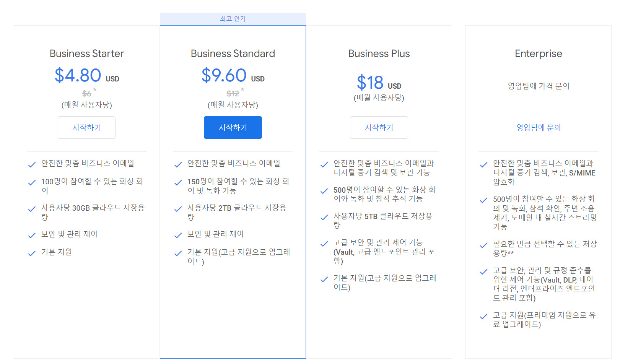Viewport: 620px width, 364px height.
Task: Click the asterisk beside the $12 strikethrough price
Action: [242, 90]
